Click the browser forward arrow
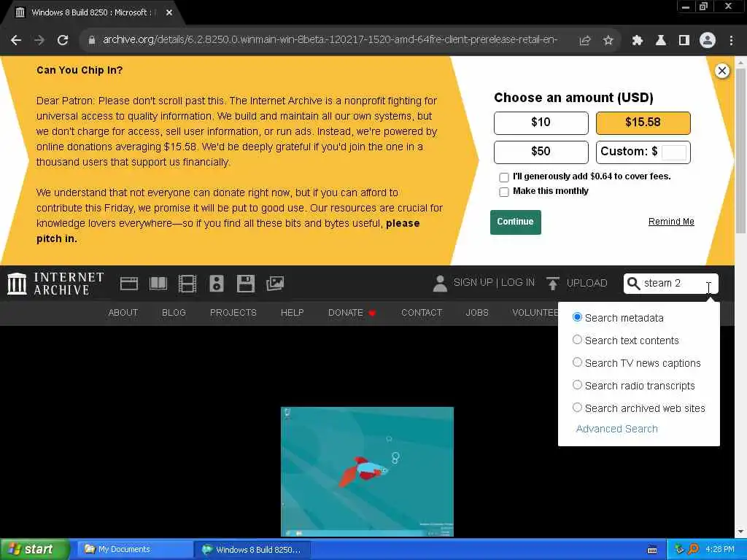The image size is (747, 560). pyautogui.click(x=39, y=41)
